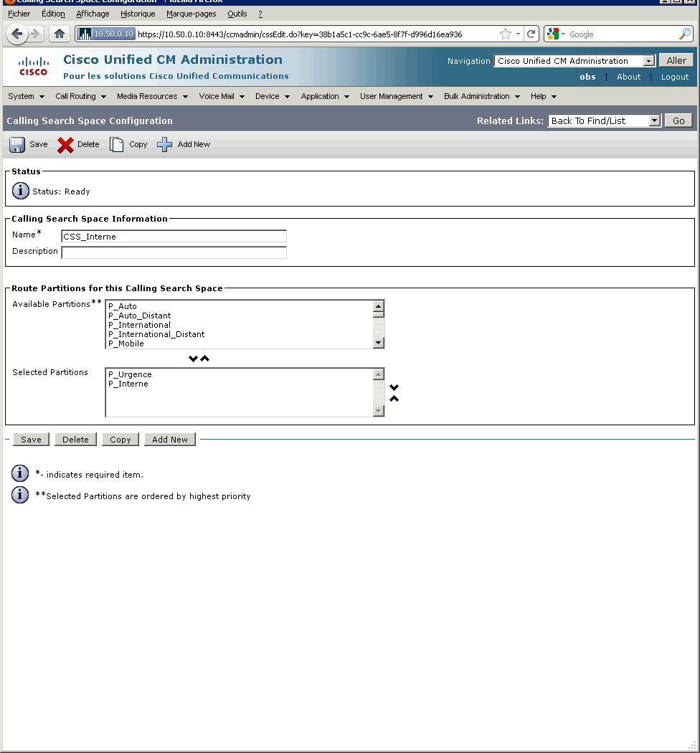700x753 pixels.
Task: Open the About link
Action: (x=628, y=77)
